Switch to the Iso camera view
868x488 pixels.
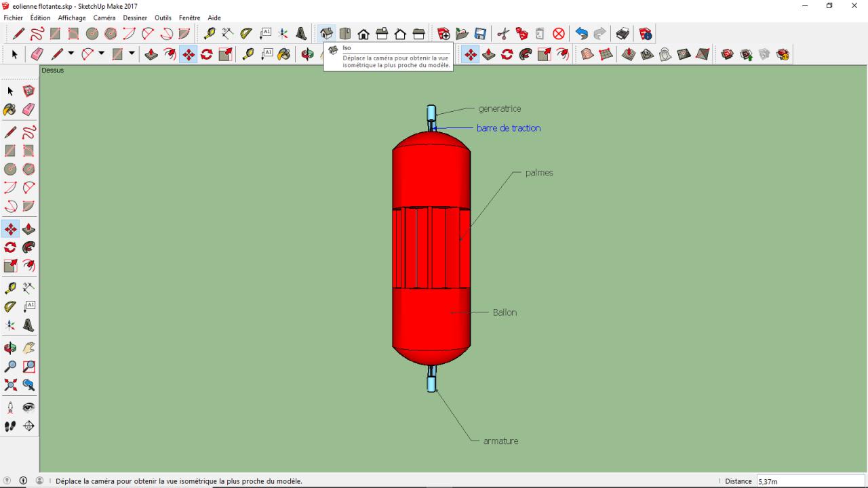(x=327, y=34)
